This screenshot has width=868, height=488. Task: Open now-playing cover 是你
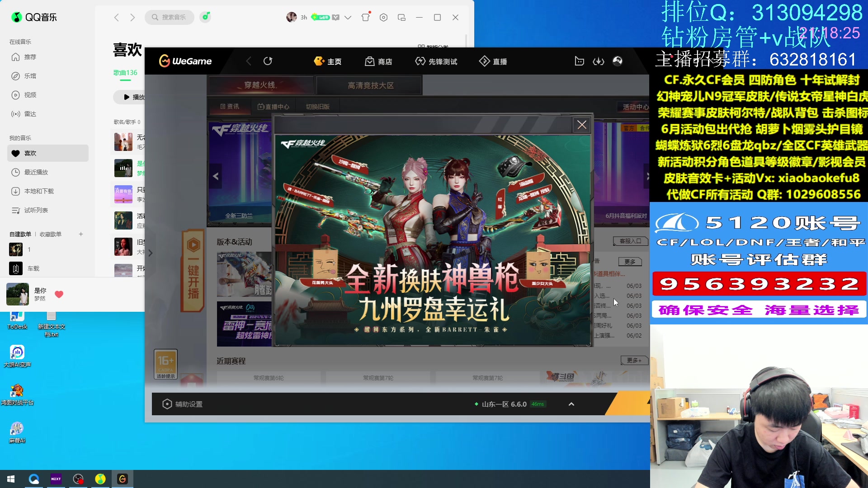coord(18,294)
